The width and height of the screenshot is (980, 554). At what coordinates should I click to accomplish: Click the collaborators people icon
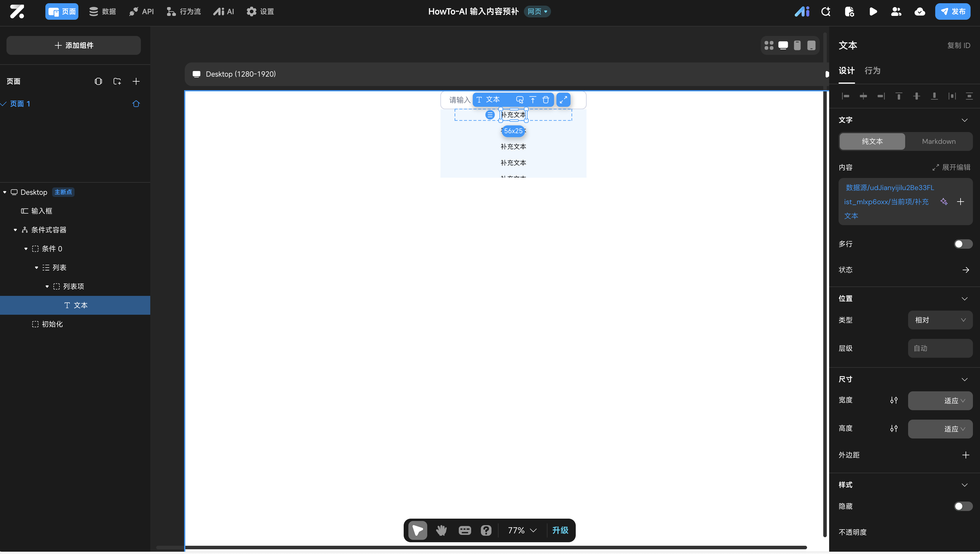[896, 11]
